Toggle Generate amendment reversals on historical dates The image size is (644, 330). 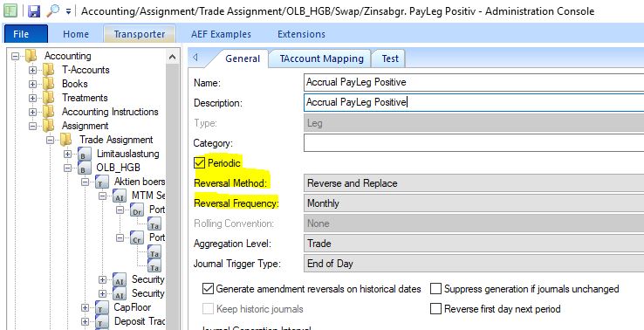(x=208, y=289)
